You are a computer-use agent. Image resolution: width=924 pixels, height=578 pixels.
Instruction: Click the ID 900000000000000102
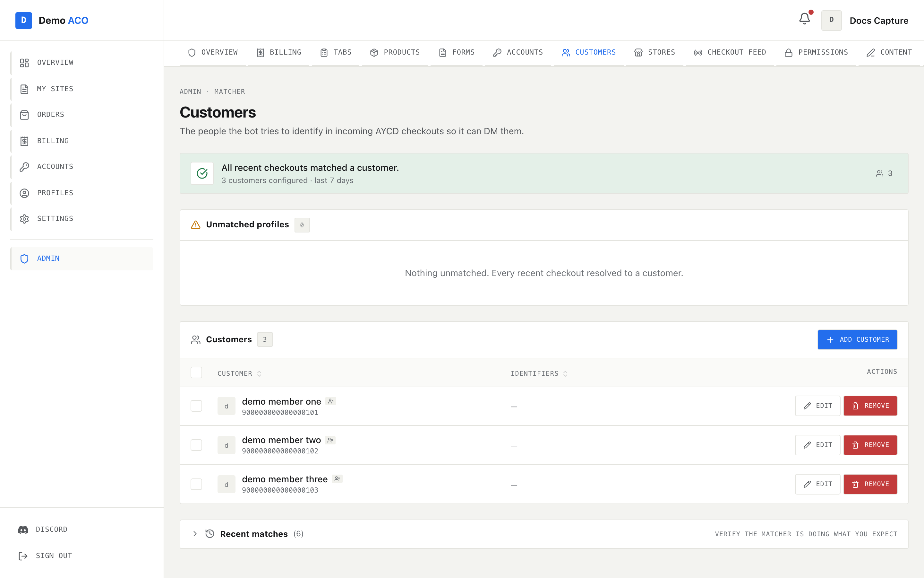(280, 451)
